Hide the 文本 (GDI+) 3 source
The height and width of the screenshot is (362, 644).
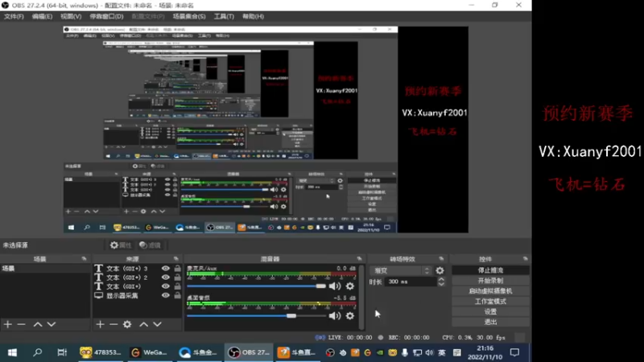click(x=166, y=269)
